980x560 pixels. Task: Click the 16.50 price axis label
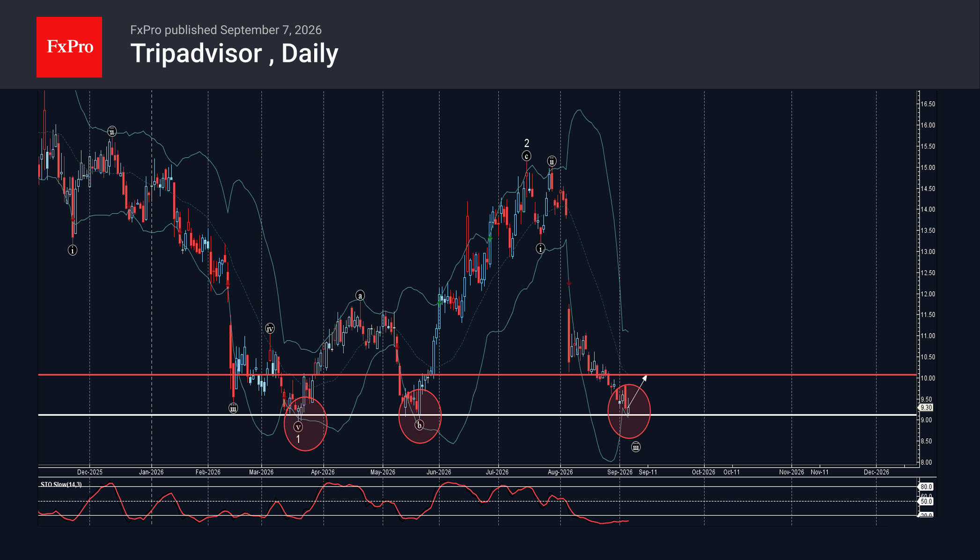click(928, 104)
